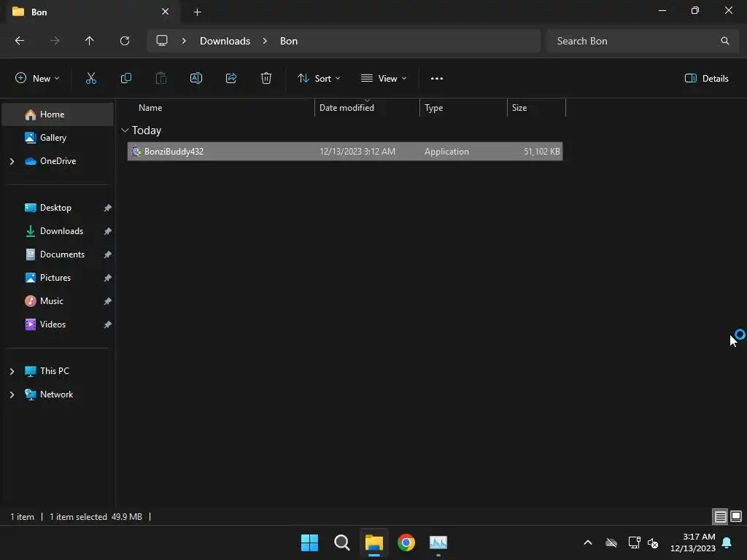747x560 pixels.
Task: Open Chrome from the taskbar
Action: coord(406,542)
